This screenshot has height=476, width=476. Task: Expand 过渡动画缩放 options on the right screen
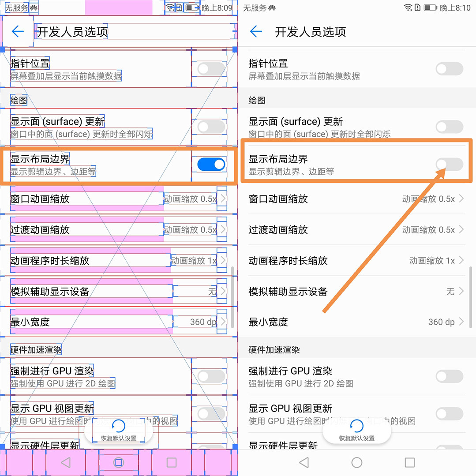point(461,229)
